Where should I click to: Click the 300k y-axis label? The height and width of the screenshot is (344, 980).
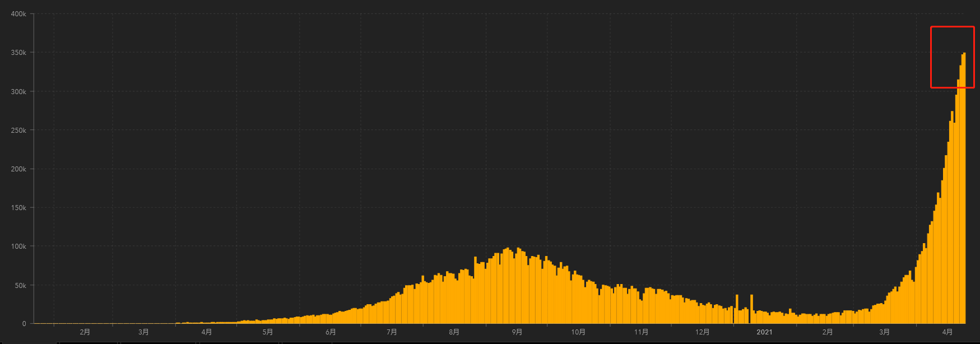(x=18, y=91)
